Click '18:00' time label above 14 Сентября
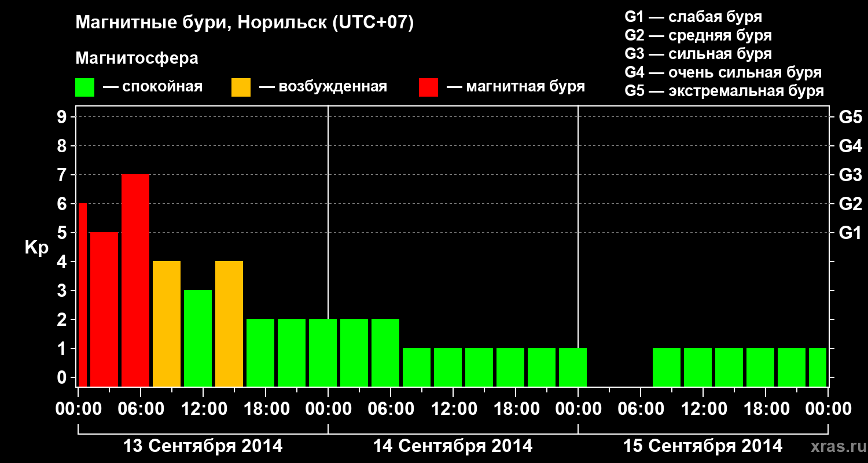Screen dimensions: 868x463 (x=516, y=409)
